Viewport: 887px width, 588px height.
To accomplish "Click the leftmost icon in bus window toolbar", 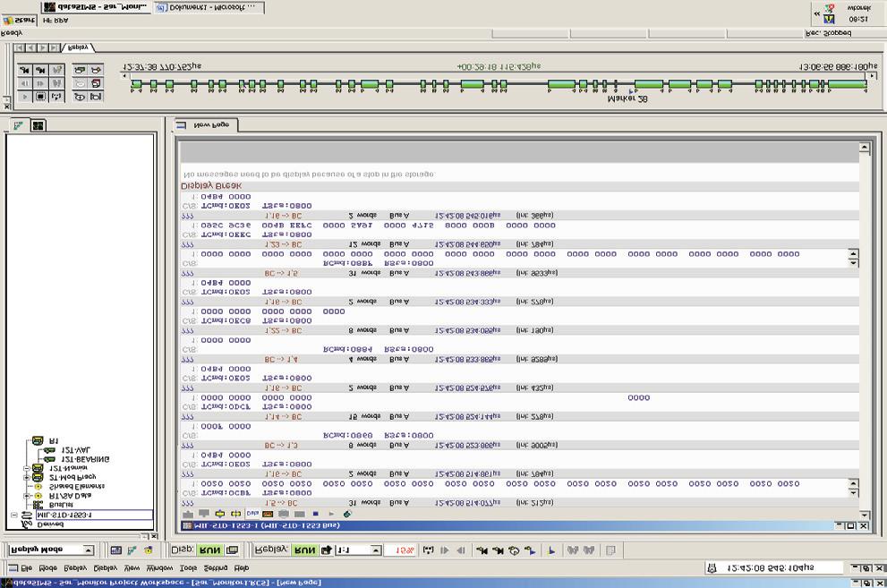I will click(x=188, y=514).
